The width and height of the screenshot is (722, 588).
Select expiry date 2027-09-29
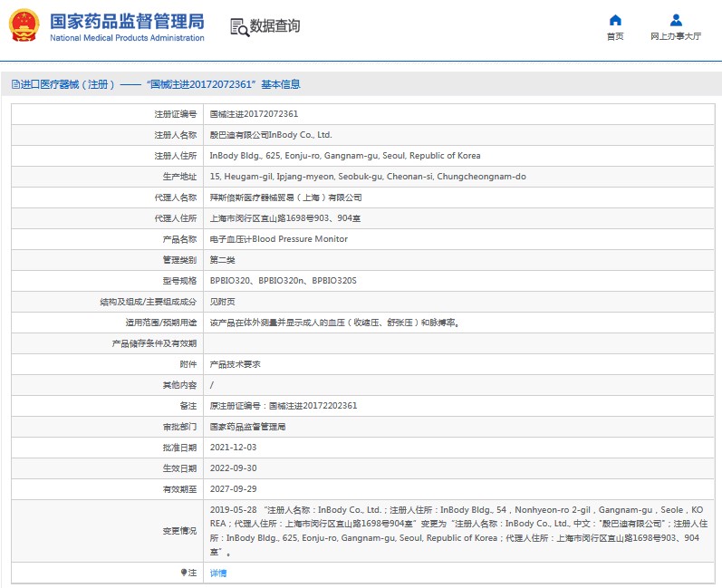click(233, 489)
